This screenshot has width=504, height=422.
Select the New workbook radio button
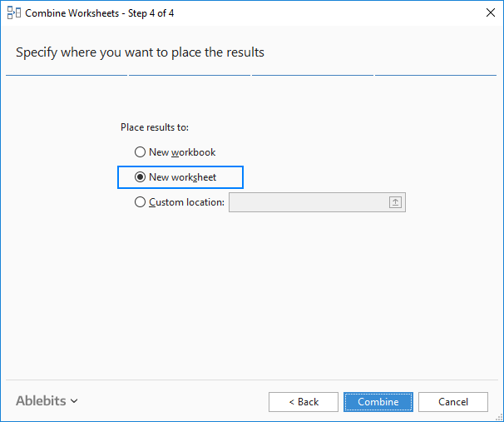(x=140, y=152)
